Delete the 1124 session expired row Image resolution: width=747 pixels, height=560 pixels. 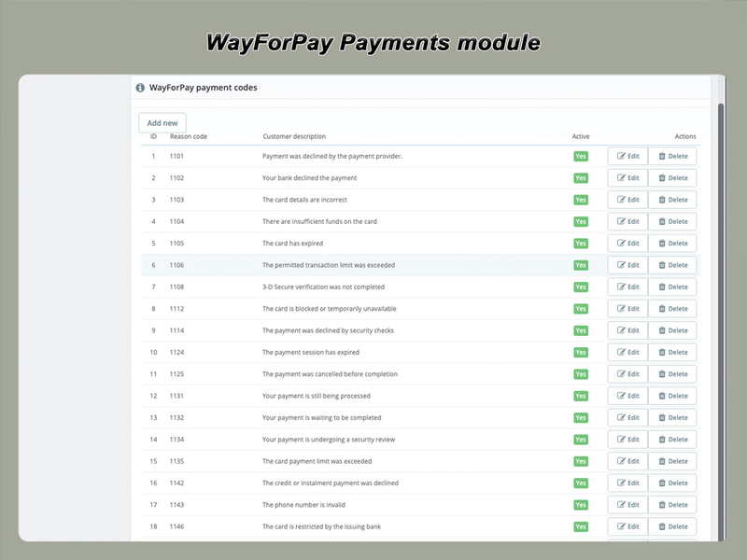click(672, 353)
